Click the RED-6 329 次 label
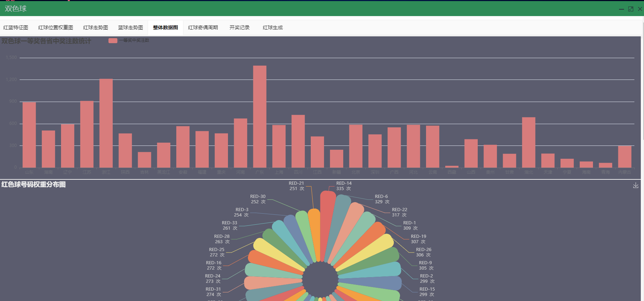The image size is (644, 301). tap(382, 199)
